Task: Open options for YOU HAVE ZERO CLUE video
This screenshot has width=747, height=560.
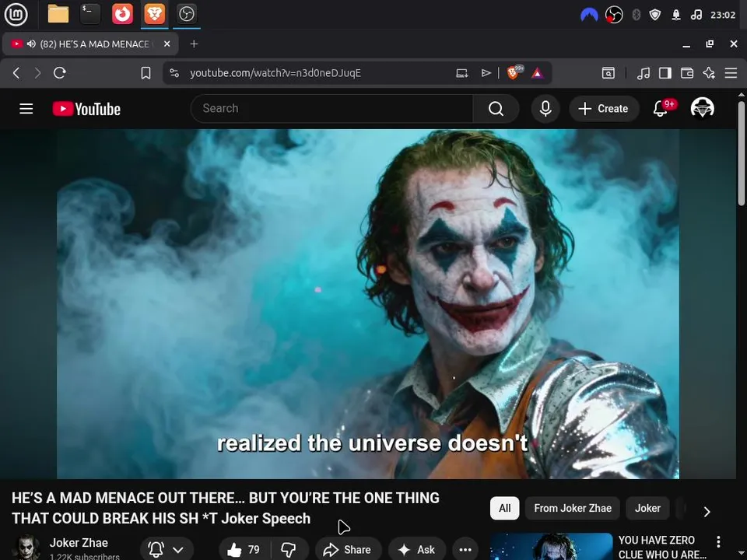Action: tap(718, 541)
